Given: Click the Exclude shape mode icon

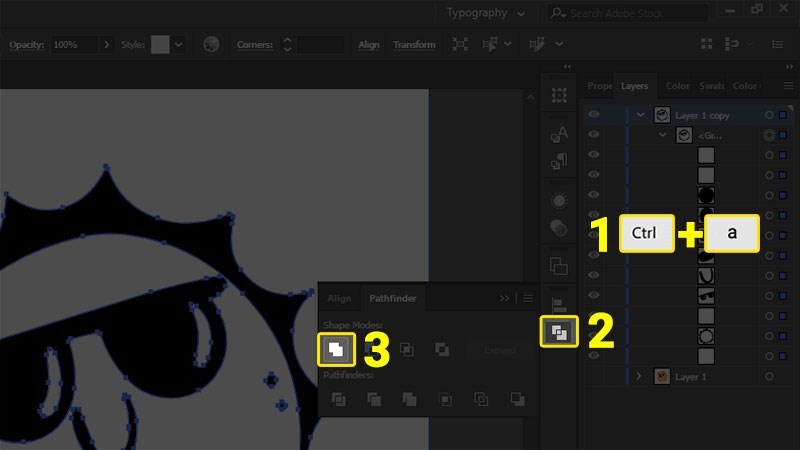Looking at the screenshot, I should tap(442, 349).
